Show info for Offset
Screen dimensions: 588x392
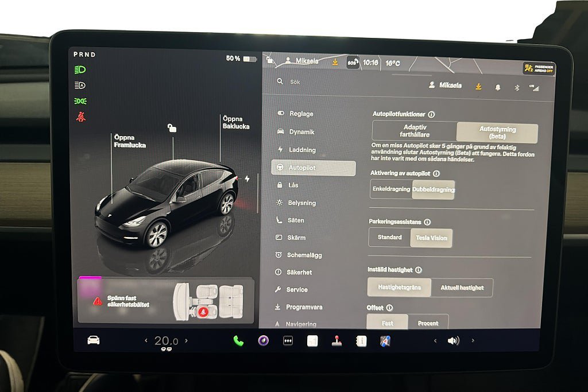pyautogui.click(x=390, y=308)
